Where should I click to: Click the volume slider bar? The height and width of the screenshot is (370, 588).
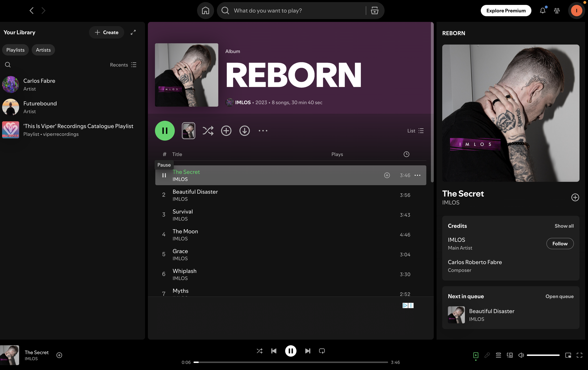click(543, 355)
